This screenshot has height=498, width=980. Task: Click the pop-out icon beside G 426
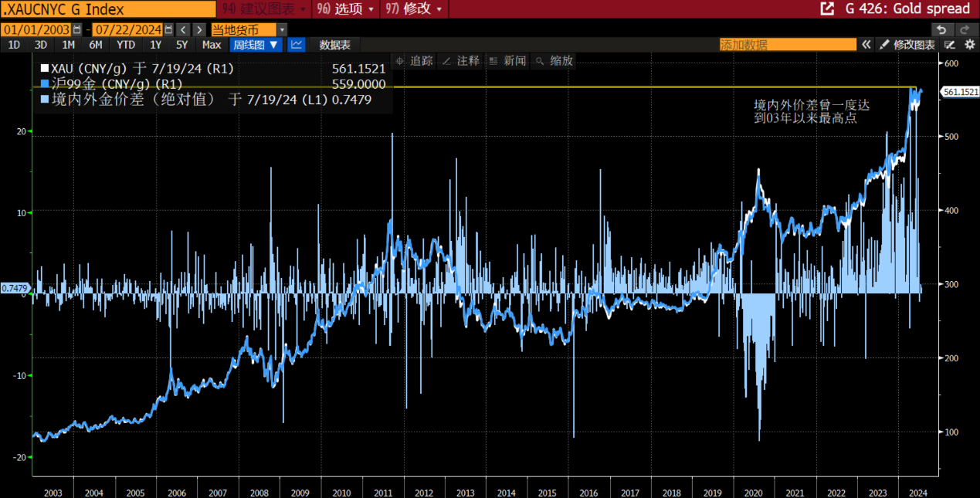[827, 8]
